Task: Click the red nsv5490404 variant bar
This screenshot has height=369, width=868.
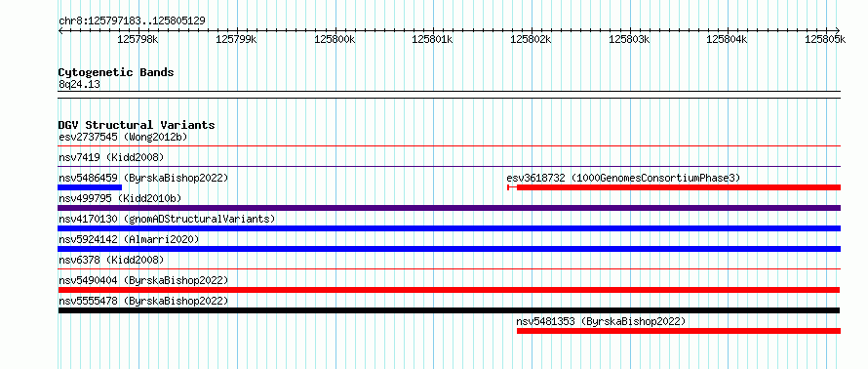Action: pos(449,290)
